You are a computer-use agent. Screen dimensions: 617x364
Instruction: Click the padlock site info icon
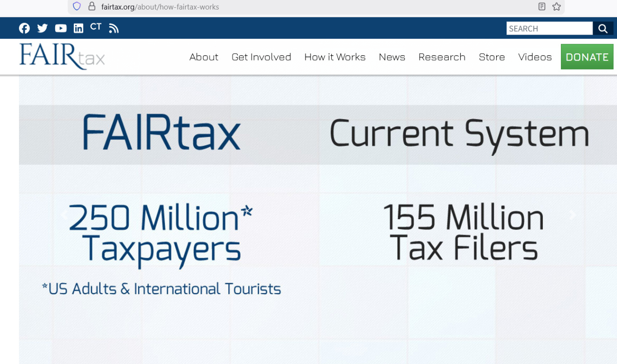pyautogui.click(x=92, y=6)
